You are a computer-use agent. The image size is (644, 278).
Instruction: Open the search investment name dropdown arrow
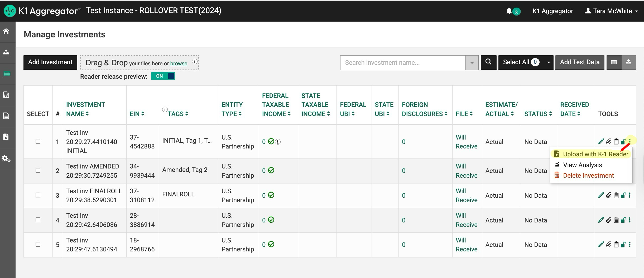pyautogui.click(x=472, y=63)
